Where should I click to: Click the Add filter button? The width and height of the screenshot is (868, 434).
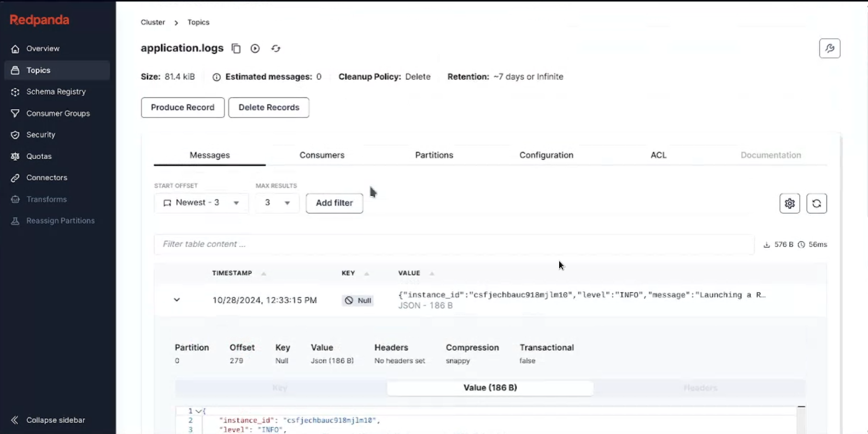tap(335, 203)
